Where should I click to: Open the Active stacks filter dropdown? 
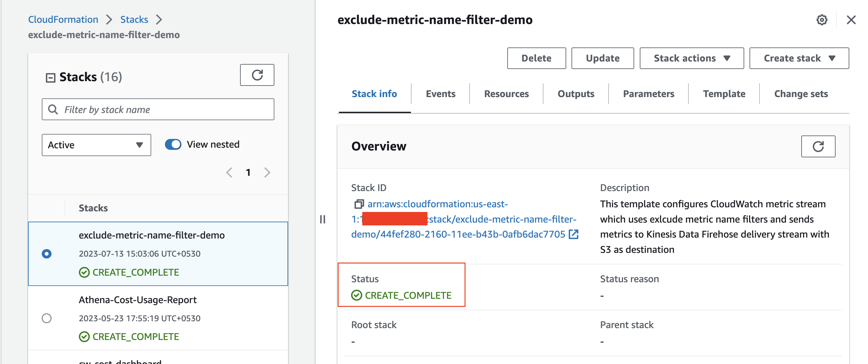[96, 145]
